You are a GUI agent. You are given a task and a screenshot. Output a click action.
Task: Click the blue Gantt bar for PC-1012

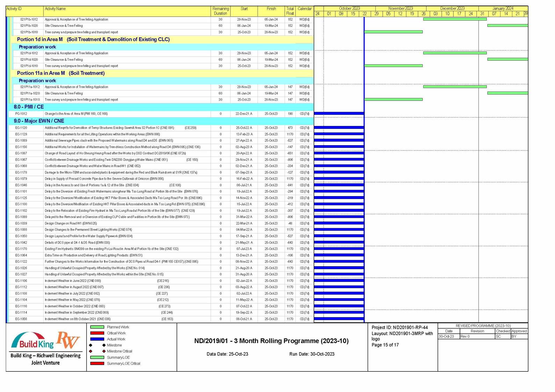point(339,113)
